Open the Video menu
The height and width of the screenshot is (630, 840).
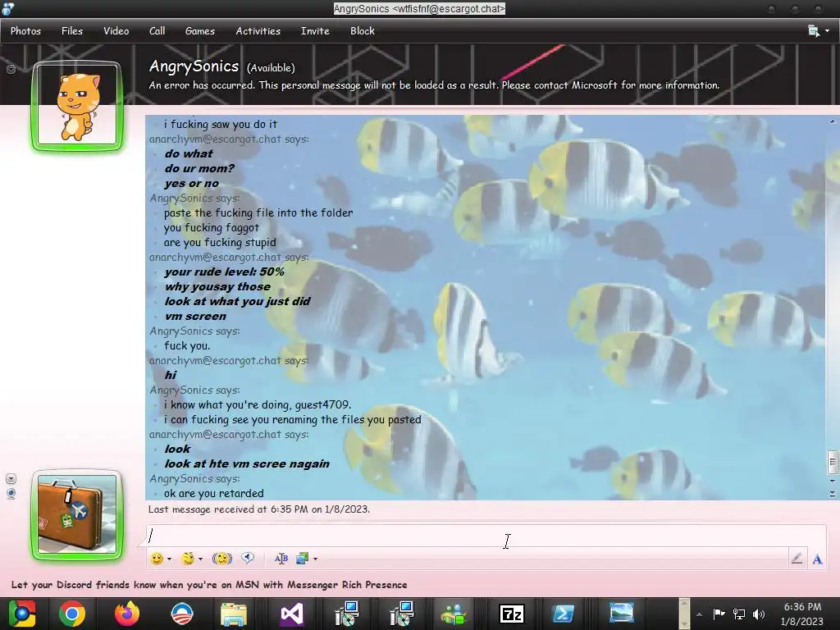(x=116, y=31)
